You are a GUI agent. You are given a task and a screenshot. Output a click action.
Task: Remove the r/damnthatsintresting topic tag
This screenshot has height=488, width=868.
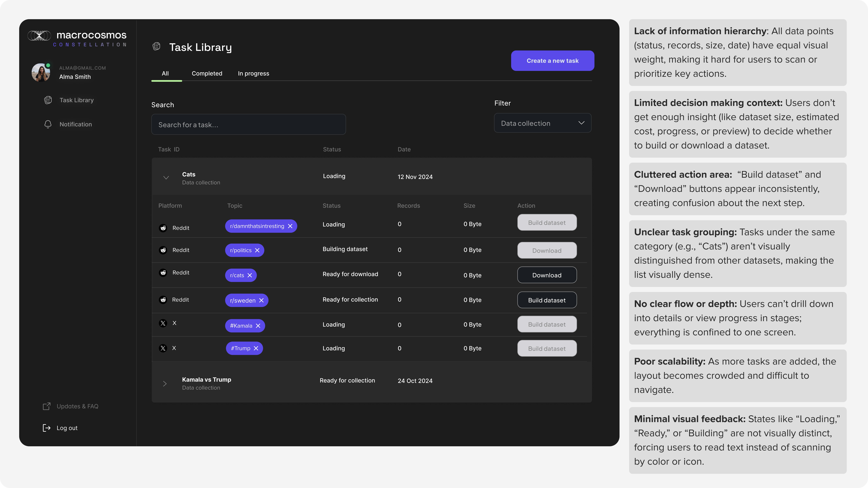pyautogui.click(x=290, y=226)
